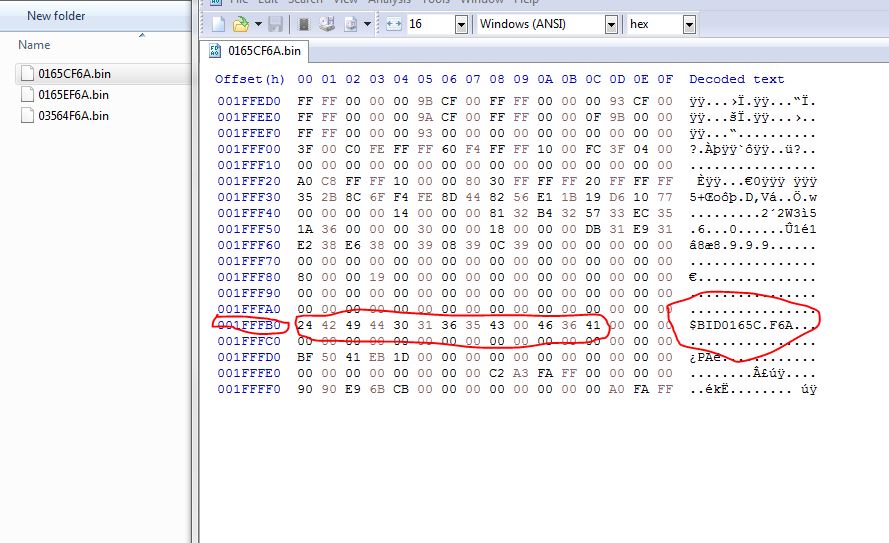Click offset row 001FFFF0

point(249,389)
